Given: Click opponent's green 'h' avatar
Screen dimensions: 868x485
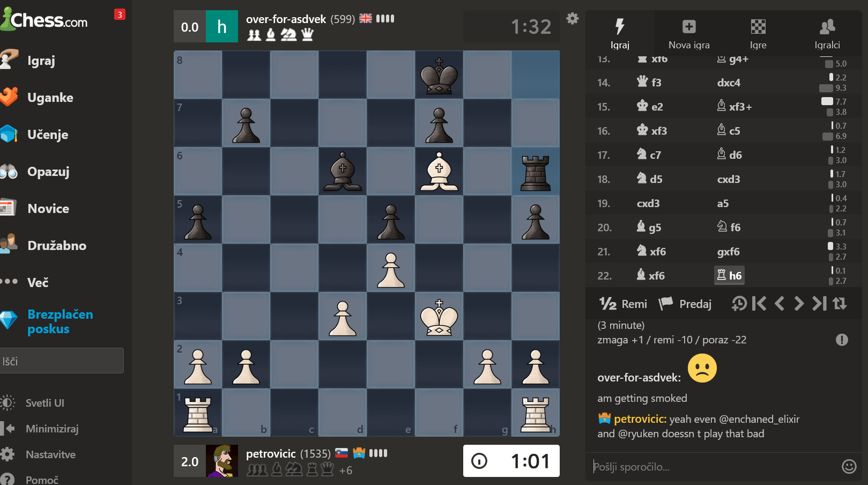Looking at the screenshot, I should pyautogui.click(x=222, y=26).
